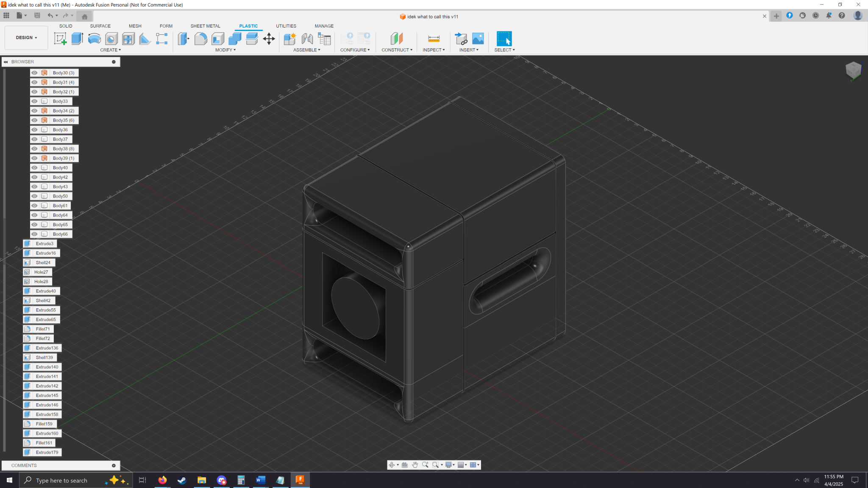Screen dimensions: 868x488
Task: Select the Fillet tool in Modify group
Action: (x=200, y=39)
